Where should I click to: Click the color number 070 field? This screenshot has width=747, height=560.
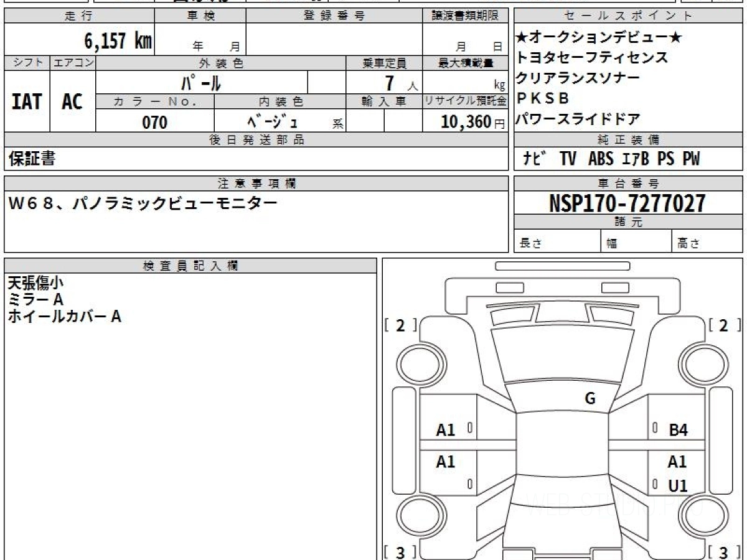click(155, 122)
